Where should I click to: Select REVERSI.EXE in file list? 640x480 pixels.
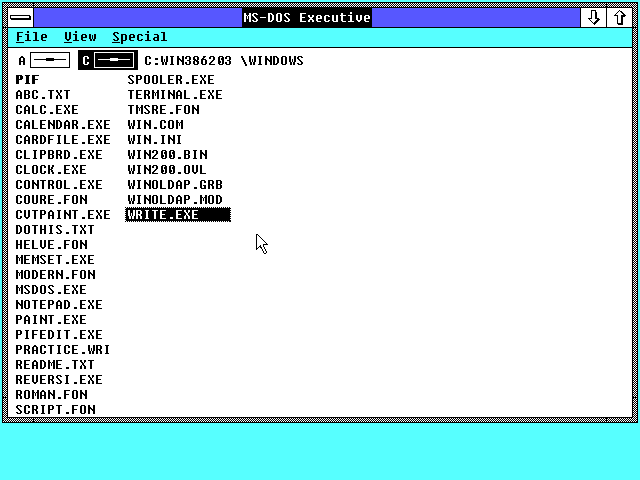(x=59, y=380)
